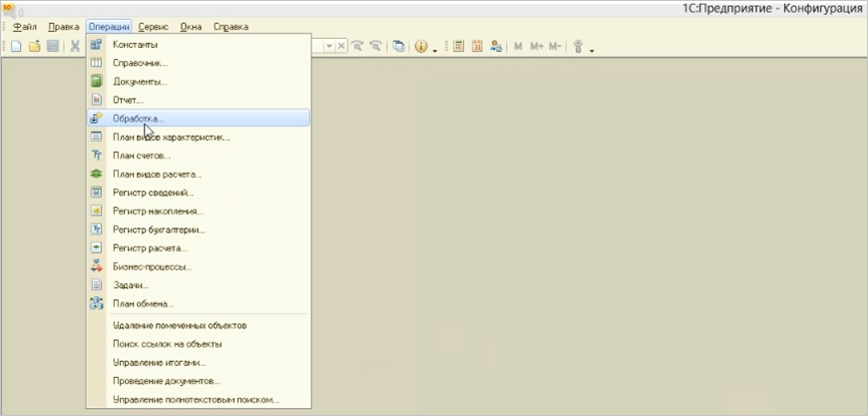Open the Окна menu
Image resolution: width=868 pixels, height=416 pixels.
(x=191, y=27)
